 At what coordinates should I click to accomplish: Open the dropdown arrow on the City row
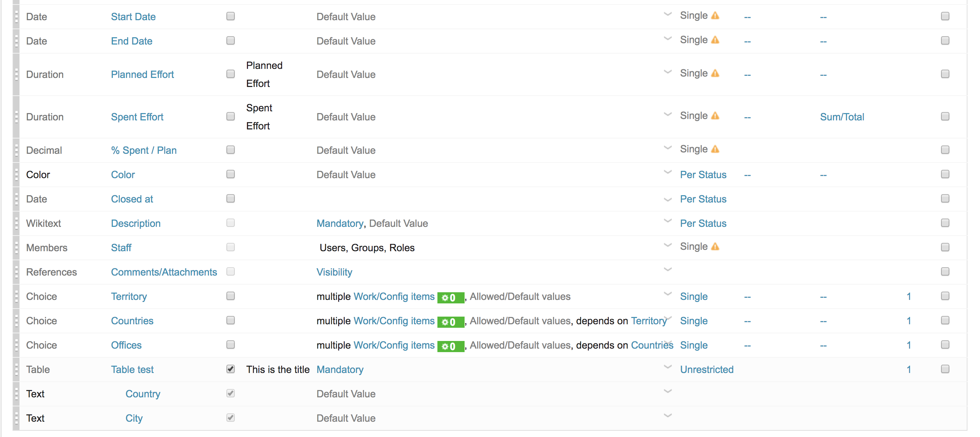click(x=668, y=415)
